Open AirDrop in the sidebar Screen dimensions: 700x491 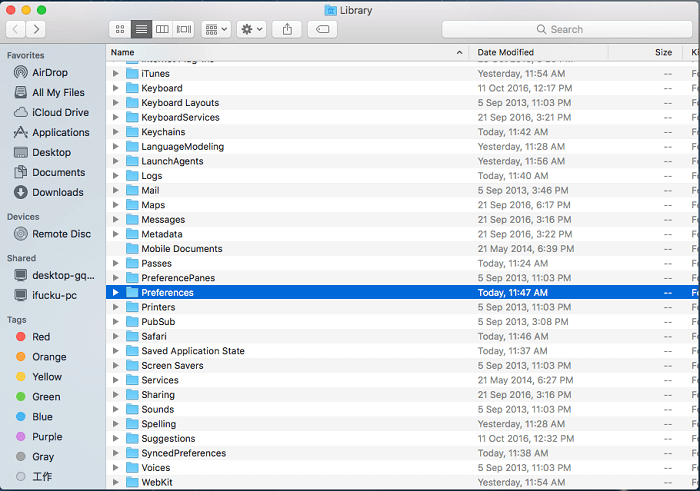(x=50, y=73)
